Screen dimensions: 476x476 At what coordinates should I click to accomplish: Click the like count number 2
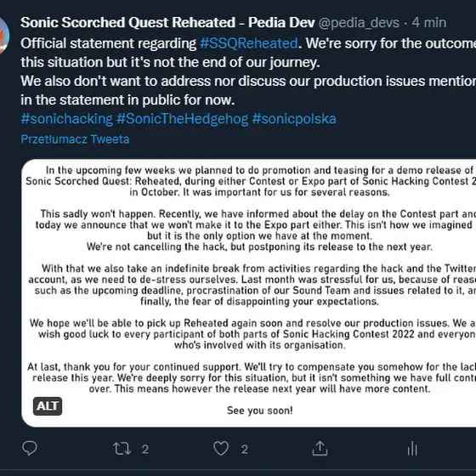[x=245, y=450]
